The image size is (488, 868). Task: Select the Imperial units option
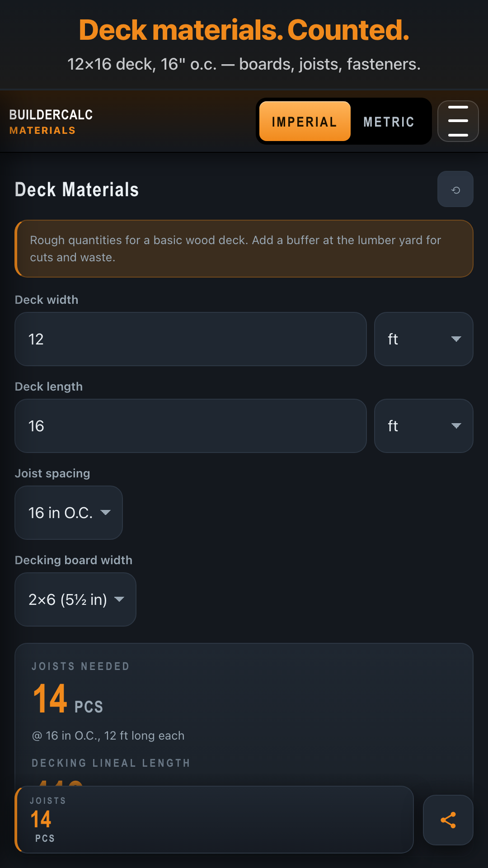coord(305,121)
